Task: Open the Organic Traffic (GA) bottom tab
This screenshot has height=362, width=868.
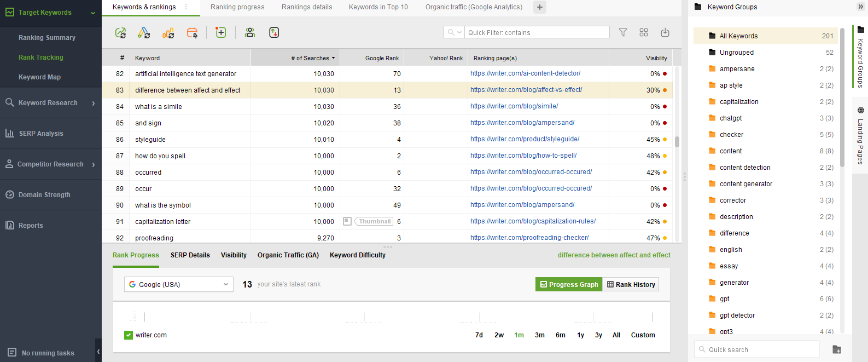Action: tap(288, 255)
